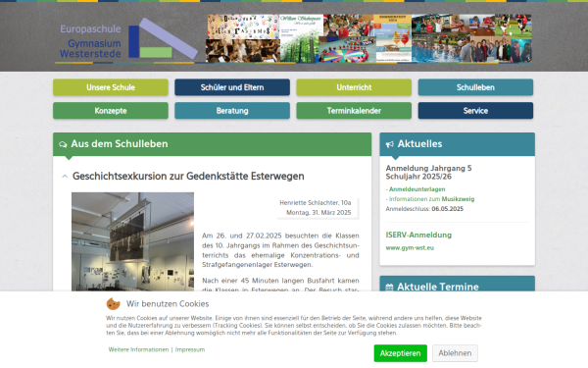Screen dimensions: 588x368
Task: Open the Konzepte menu
Action: [111, 110]
